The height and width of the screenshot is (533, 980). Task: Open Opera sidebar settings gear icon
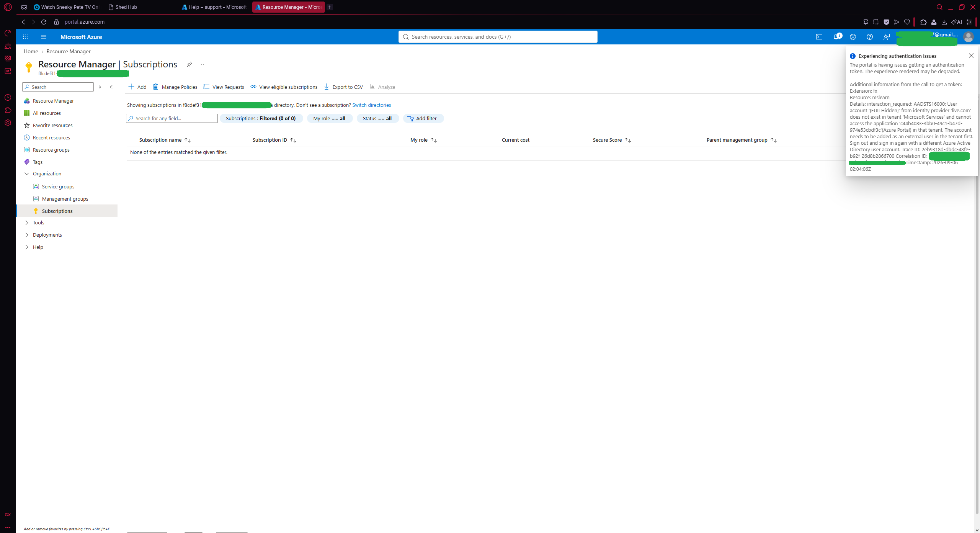[8, 123]
